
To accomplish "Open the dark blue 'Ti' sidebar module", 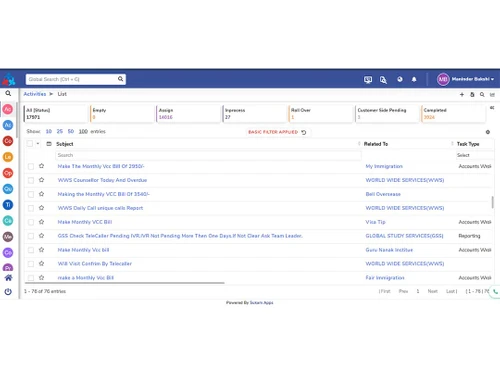I will pos(8,205).
